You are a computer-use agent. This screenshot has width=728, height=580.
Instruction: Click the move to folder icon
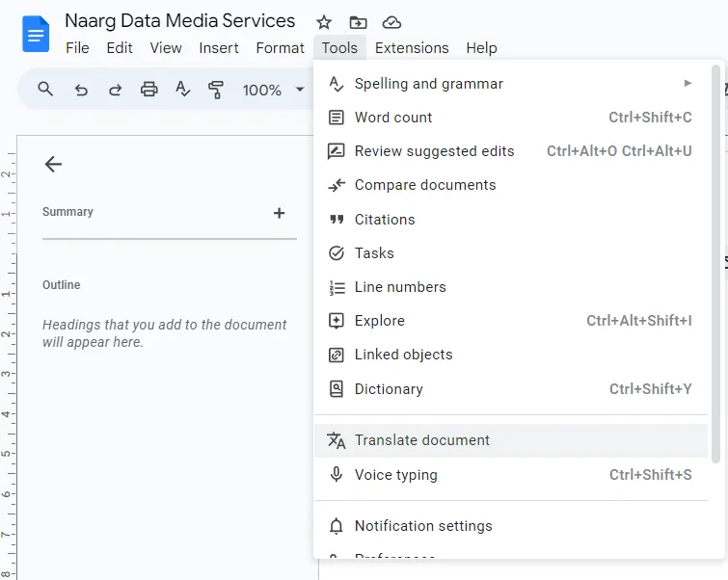[x=358, y=22]
